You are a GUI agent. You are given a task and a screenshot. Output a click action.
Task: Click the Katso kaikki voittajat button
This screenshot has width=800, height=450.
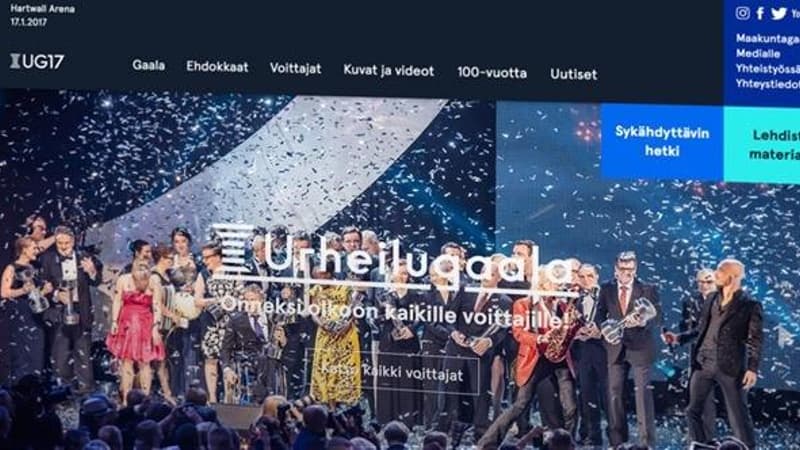tap(392, 372)
